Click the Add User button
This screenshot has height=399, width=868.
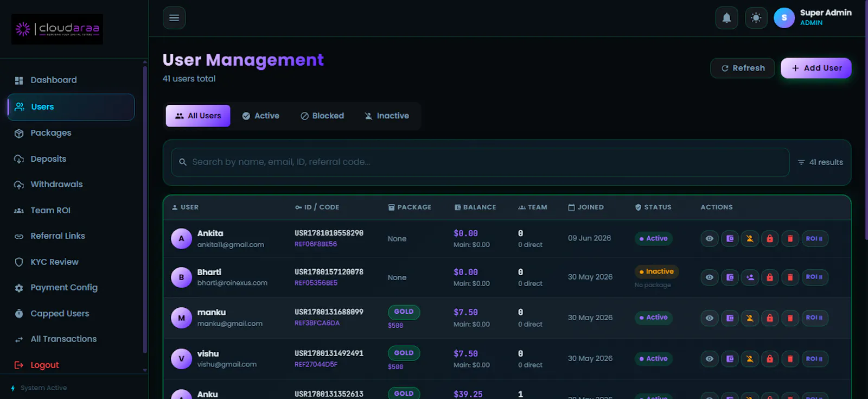pyautogui.click(x=816, y=68)
